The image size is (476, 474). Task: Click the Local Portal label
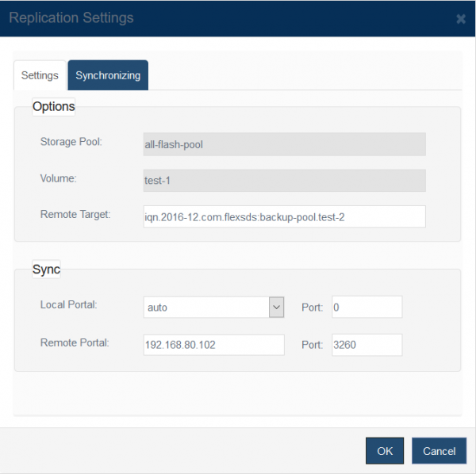pos(68,304)
